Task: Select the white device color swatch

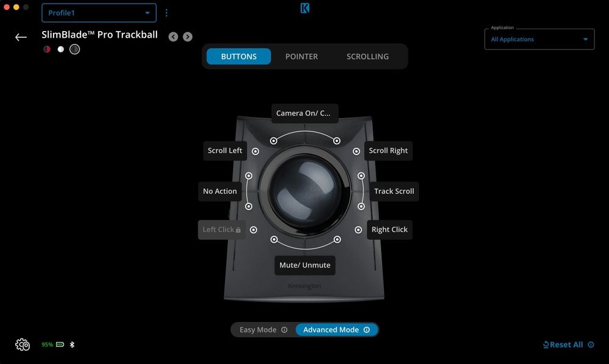Action: [60, 49]
